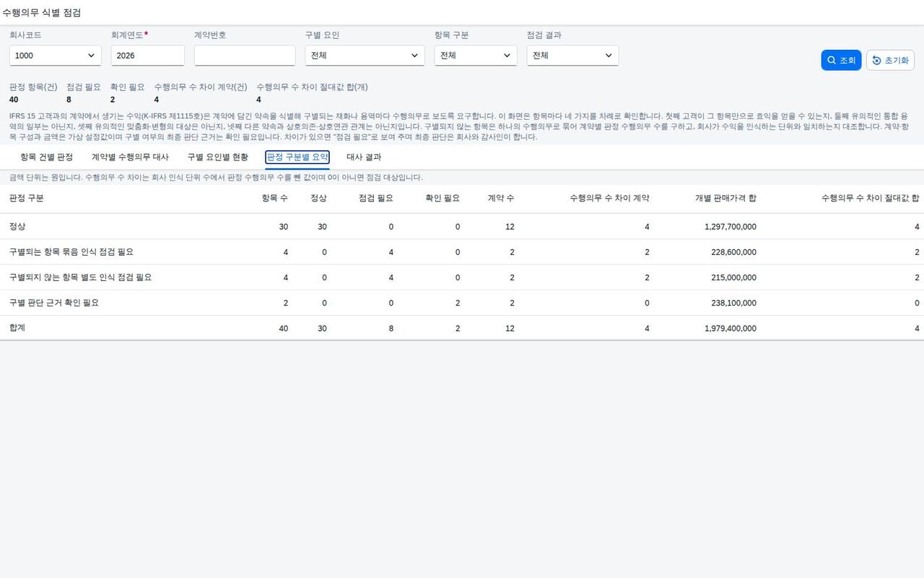Click the 수행의무 수 차이 절대값 합 header
This screenshot has height=578, width=924.
coord(871,198)
